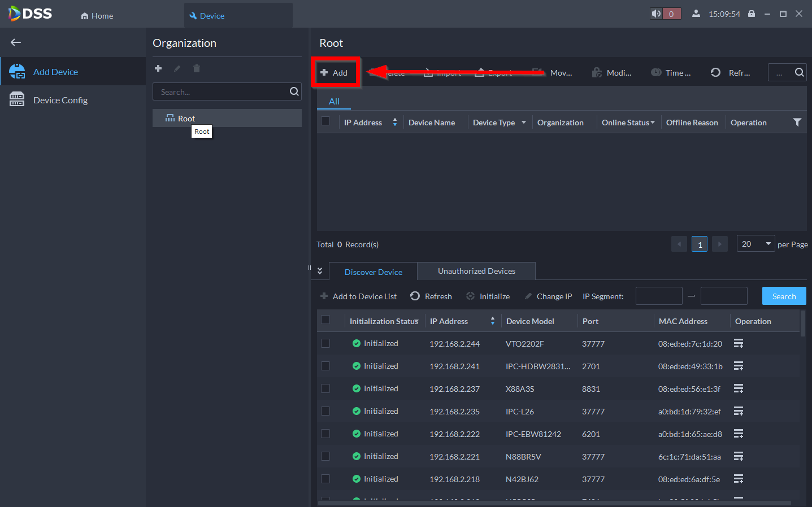Click the back arrow in the sidebar
The image size is (812, 507).
point(16,42)
